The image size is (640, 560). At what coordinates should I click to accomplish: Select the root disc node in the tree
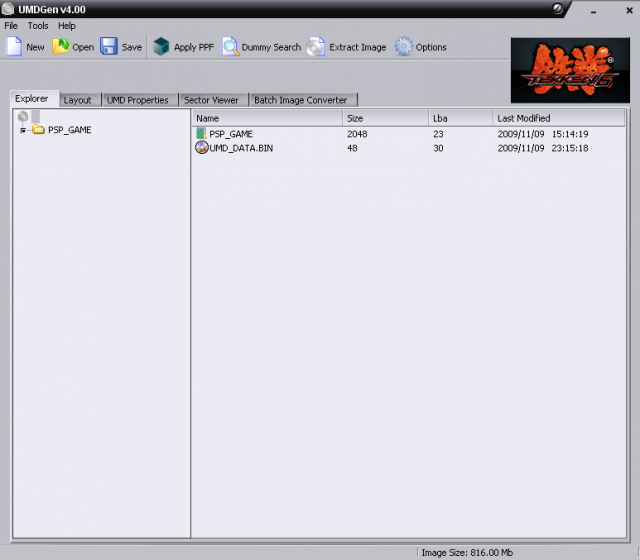tap(23, 117)
